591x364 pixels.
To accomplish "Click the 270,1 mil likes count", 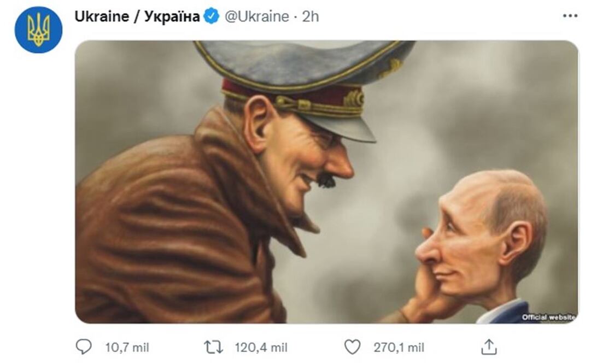I will 399,348.
